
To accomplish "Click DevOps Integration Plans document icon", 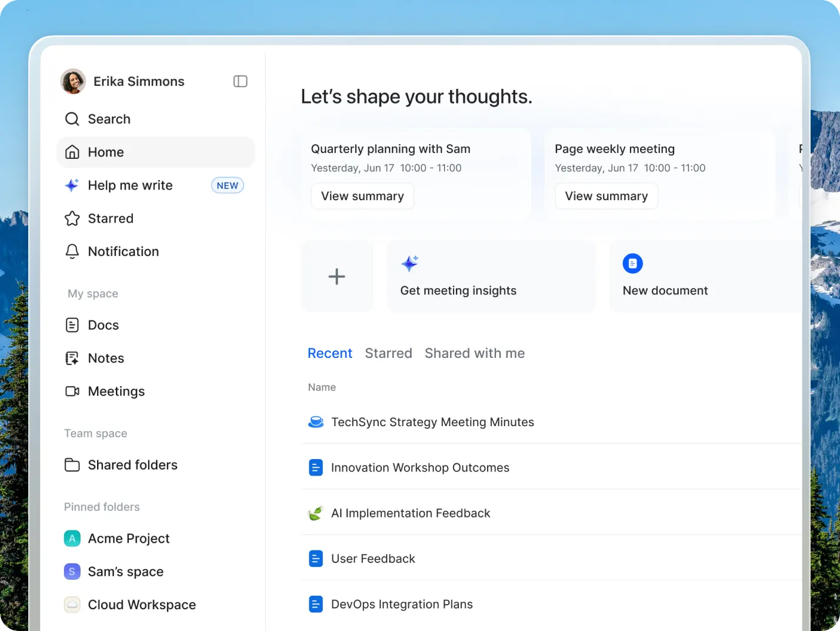I will click(316, 605).
